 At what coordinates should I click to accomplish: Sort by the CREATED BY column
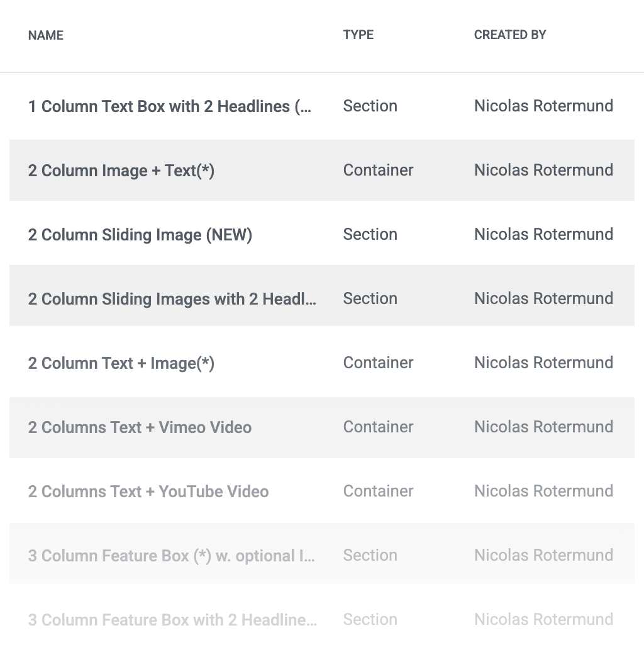click(x=510, y=35)
